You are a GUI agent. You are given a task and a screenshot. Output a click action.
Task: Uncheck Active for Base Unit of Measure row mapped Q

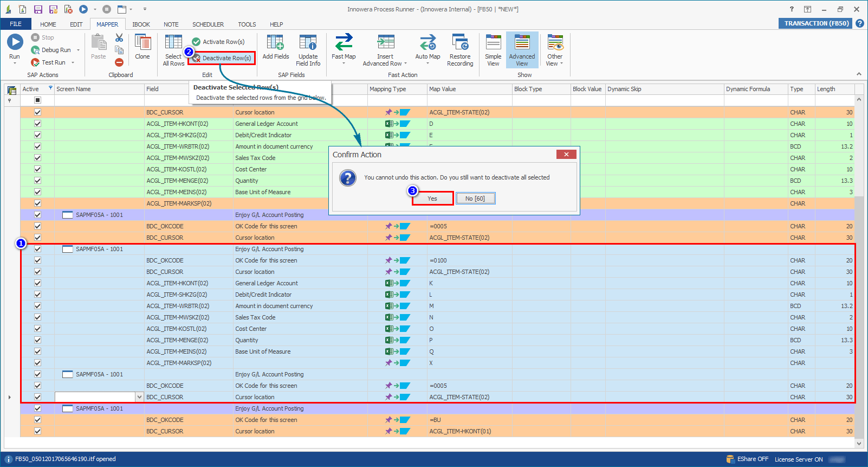point(37,351)
